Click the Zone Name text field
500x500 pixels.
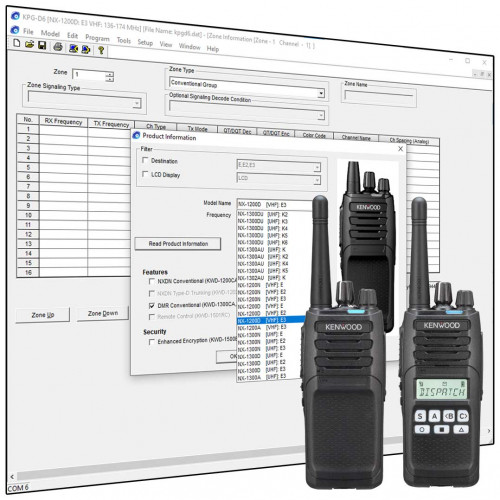(379, 97)
